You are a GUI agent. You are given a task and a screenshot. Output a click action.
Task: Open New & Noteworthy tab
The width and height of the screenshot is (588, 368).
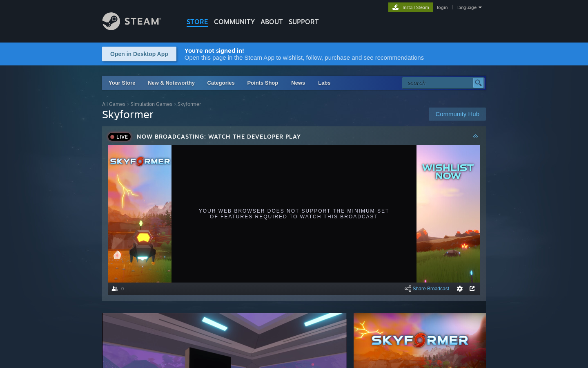(x=171, y=83)
